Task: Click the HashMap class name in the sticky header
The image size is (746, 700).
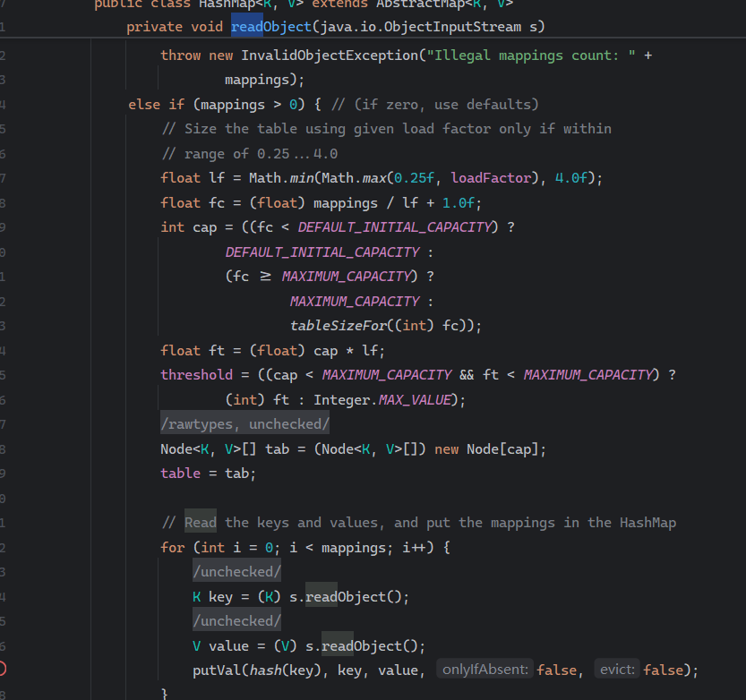Action: 210,4
